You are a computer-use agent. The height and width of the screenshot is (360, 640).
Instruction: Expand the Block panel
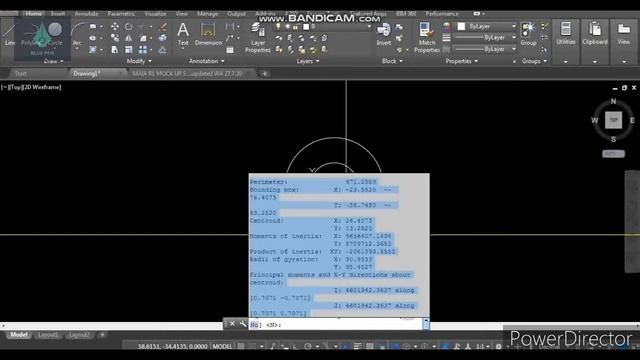pos(392,61)
